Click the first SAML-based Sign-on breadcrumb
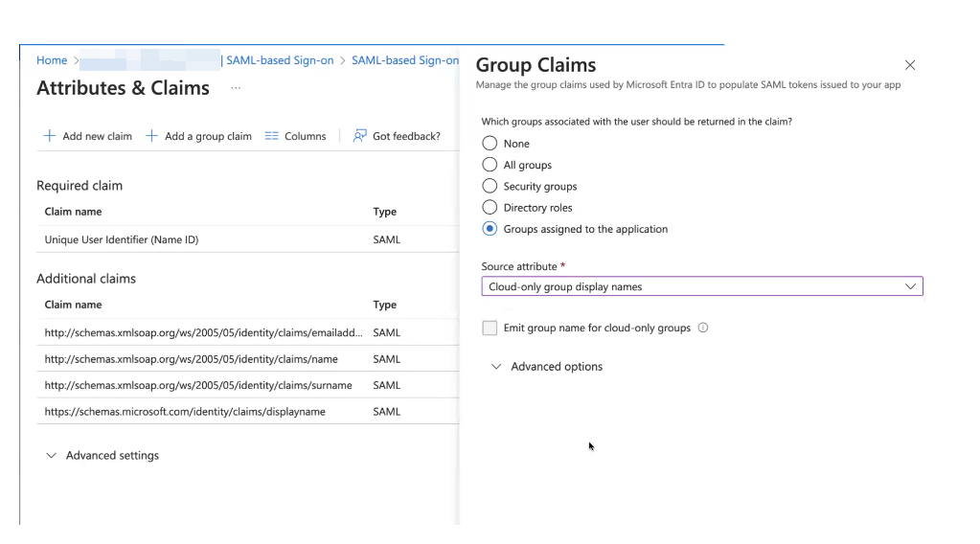Viewport: 980px width, 544px height. click(x=280, y=60)
